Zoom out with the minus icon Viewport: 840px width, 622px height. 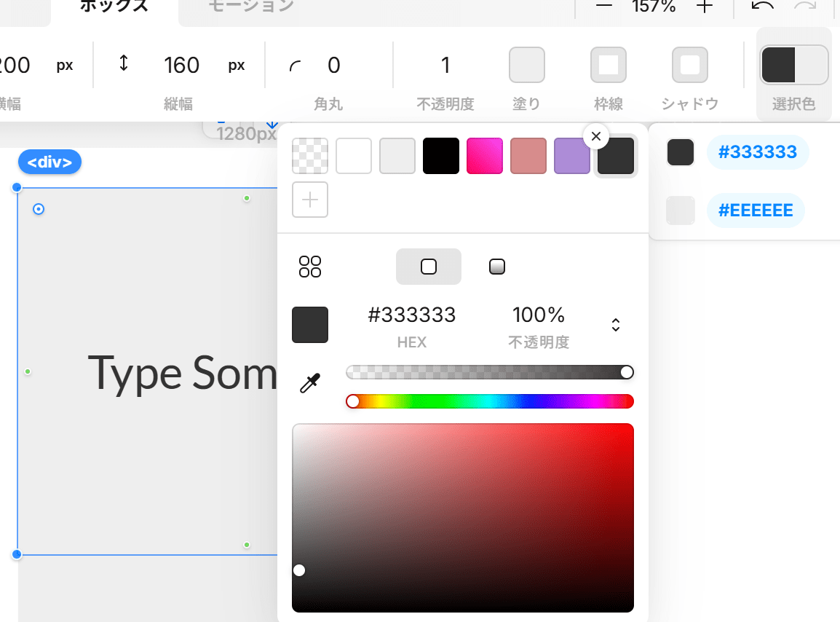tap(603, 5)
